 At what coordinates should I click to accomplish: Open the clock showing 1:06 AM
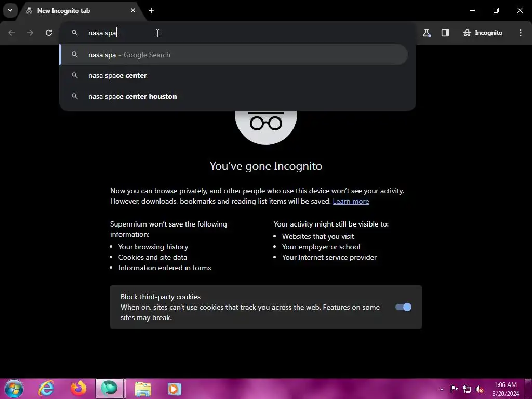[506, 389]
